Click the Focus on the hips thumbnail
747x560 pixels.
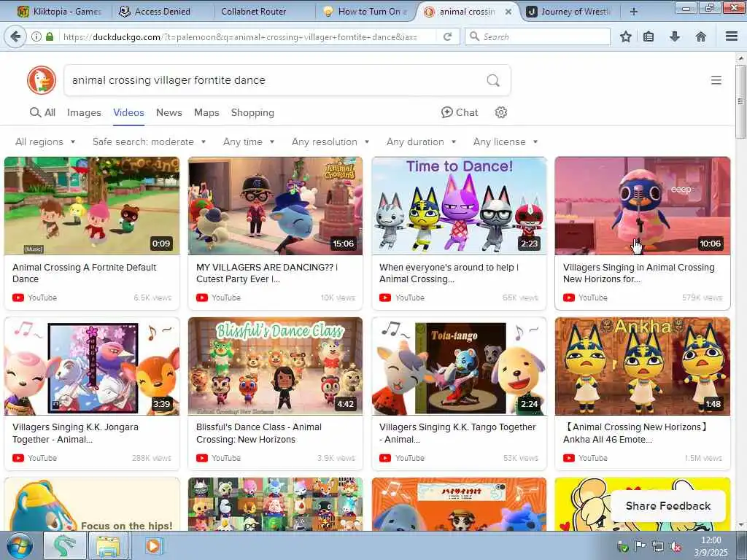point(92,505)
